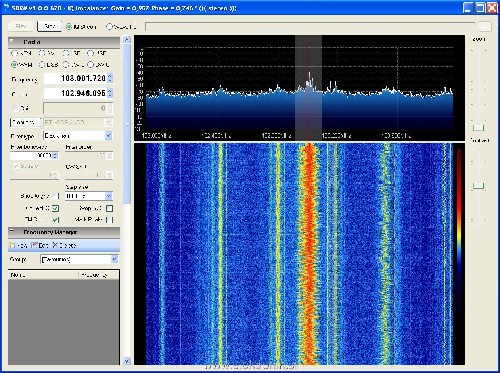The height and width of the screenshot is (373, 500).
Task: Enable the Mark Peaks checkbox
Action: click(x=109, y=220)
